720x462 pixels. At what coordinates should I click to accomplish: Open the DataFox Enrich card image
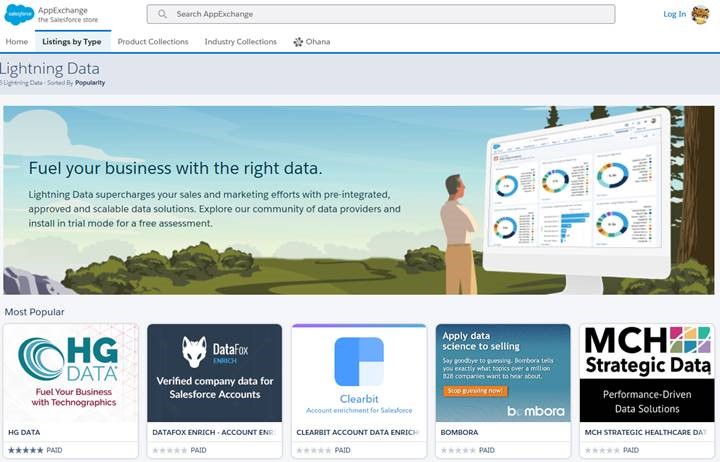click(x=214, y=373)
